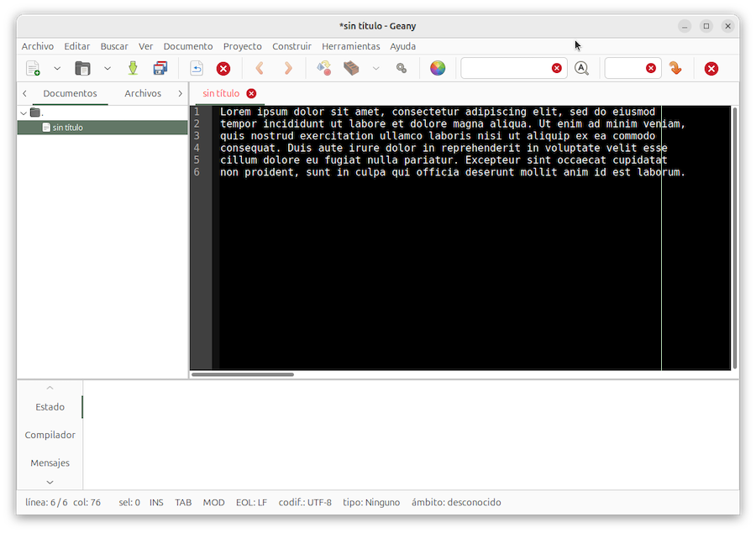Click the revert file icon
The image size is (756, 533).
click(x=197, y=69)
